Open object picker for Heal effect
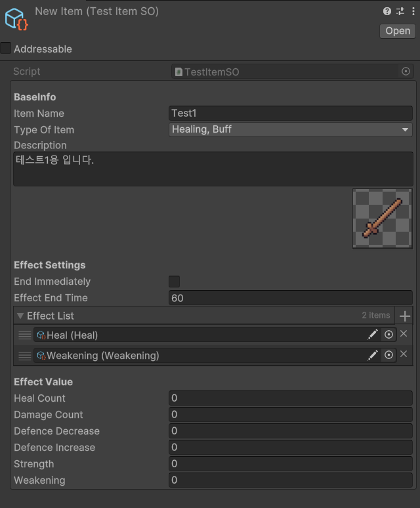Image resolution: width=420 pixels, height=508 pixels. [388, 335]
